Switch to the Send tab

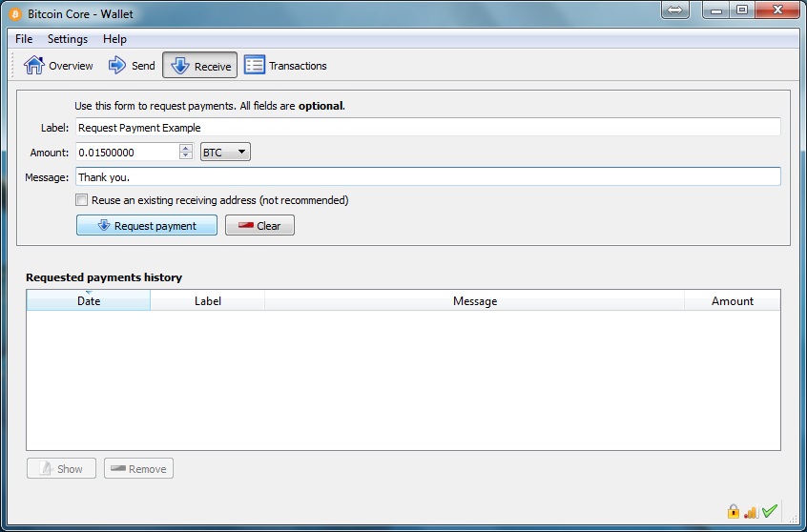tap(132, 66)
